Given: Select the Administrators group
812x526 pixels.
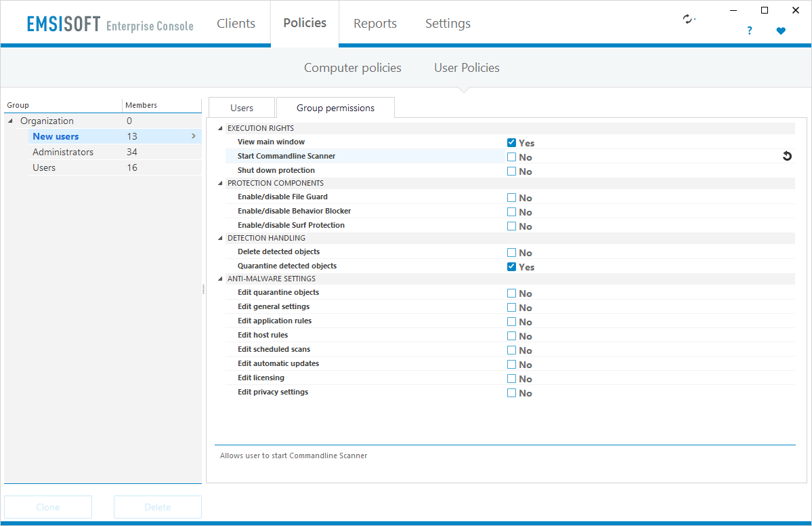Looking at the screenshot, I should tap(63, 152).
